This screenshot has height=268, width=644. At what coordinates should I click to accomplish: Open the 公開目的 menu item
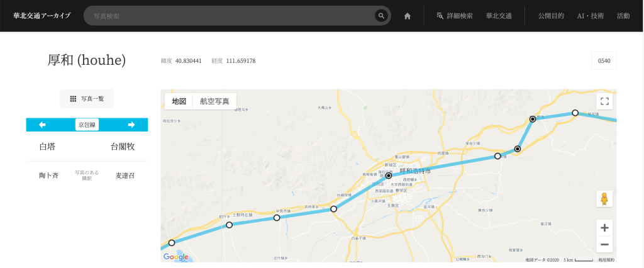[551, 16]
